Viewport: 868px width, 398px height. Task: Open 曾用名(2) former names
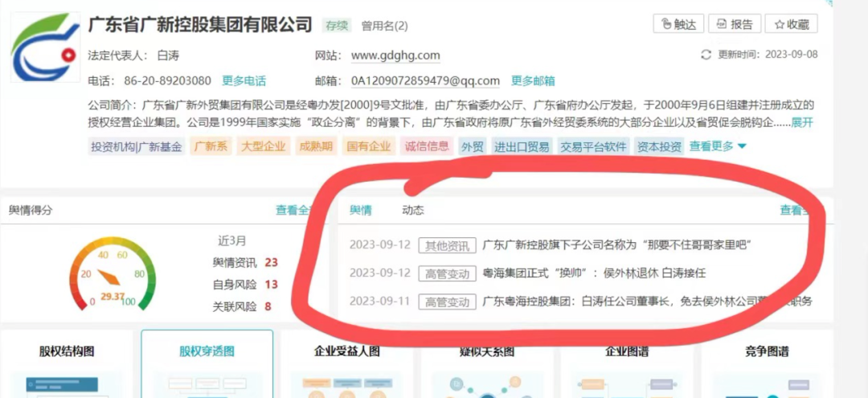pos(384,26)
